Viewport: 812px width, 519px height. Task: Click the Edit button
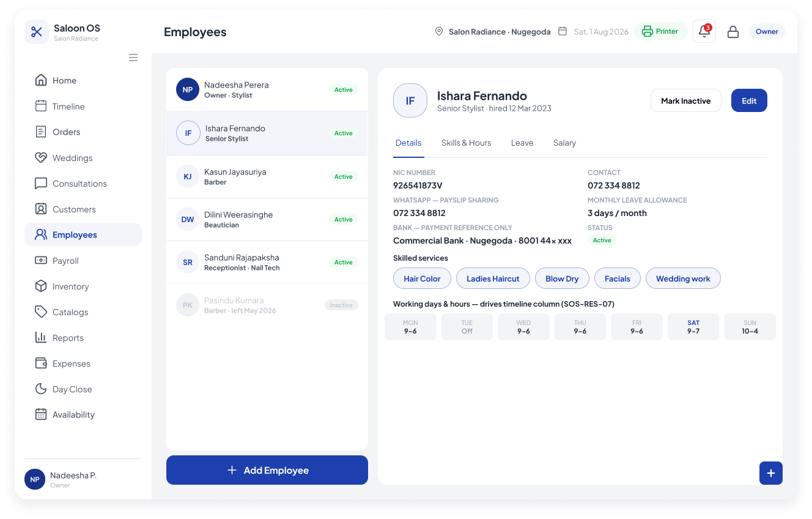(749, 101)
